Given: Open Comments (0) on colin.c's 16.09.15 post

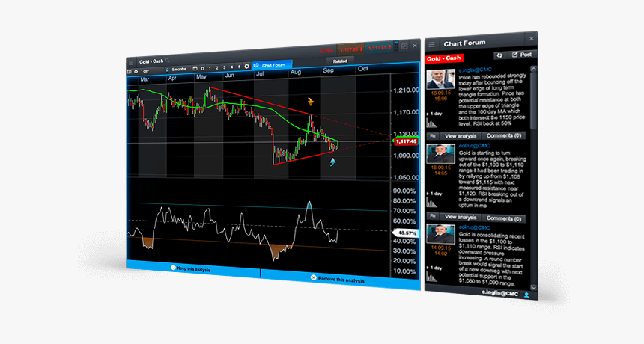Looking at the screenshot, I should pyautogui.click(x=503, y=218).
